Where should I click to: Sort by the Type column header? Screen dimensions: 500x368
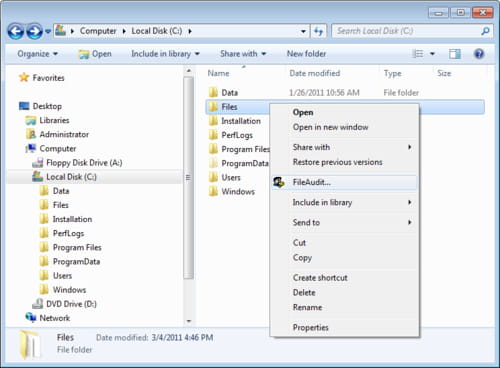[x=392, y=73]
